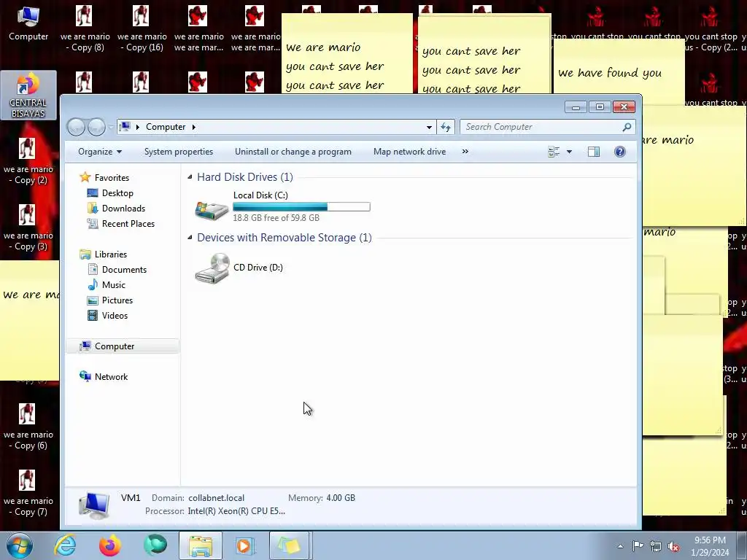Open Sticky Notes taskbar button
Screen dimensions: 747x560
[290, 545]
